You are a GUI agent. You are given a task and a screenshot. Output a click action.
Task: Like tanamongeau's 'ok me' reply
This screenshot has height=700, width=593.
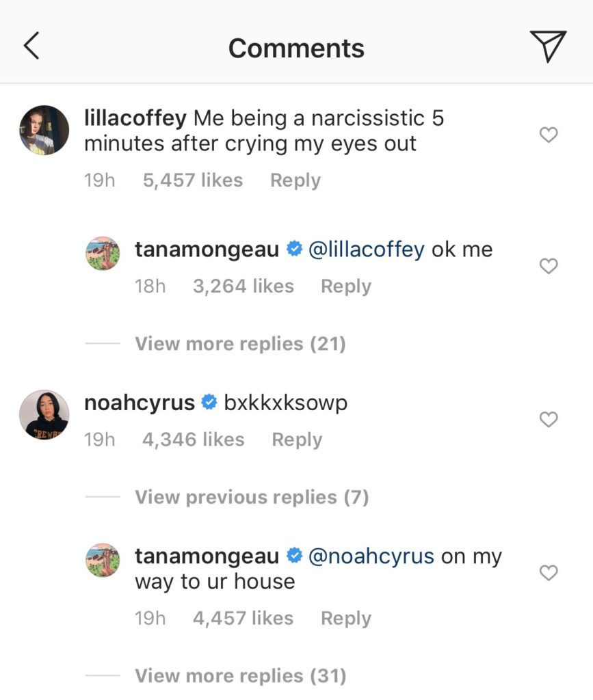[548, 267]
